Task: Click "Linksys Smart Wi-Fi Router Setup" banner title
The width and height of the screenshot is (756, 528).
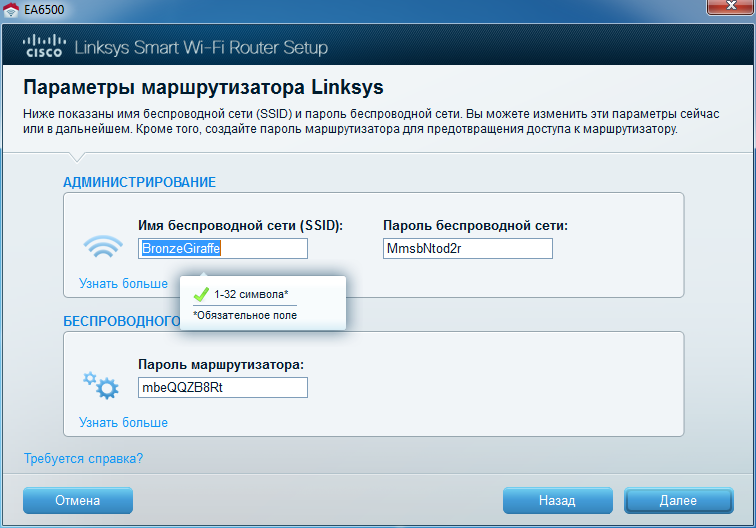Action: tap(201, 47)
